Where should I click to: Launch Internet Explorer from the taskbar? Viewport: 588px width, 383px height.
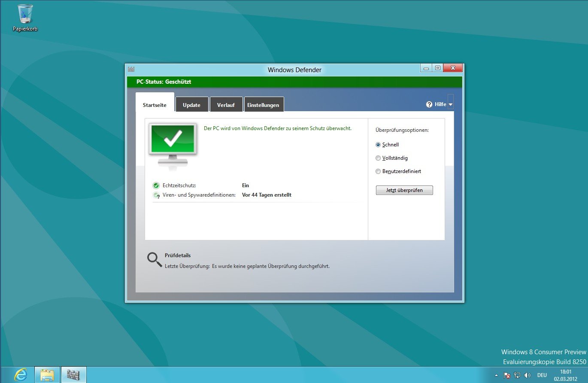[x=20, y=375]
